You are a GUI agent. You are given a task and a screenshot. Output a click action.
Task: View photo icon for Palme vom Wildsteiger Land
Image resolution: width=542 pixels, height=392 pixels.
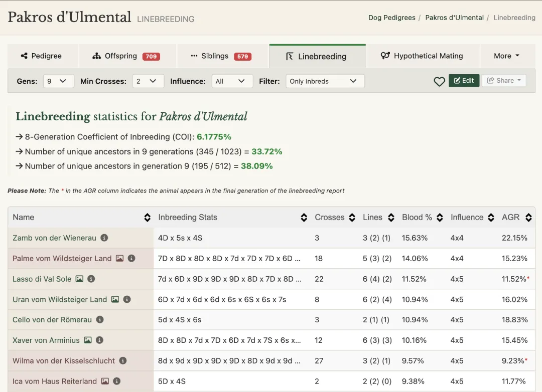coord(119,258)
